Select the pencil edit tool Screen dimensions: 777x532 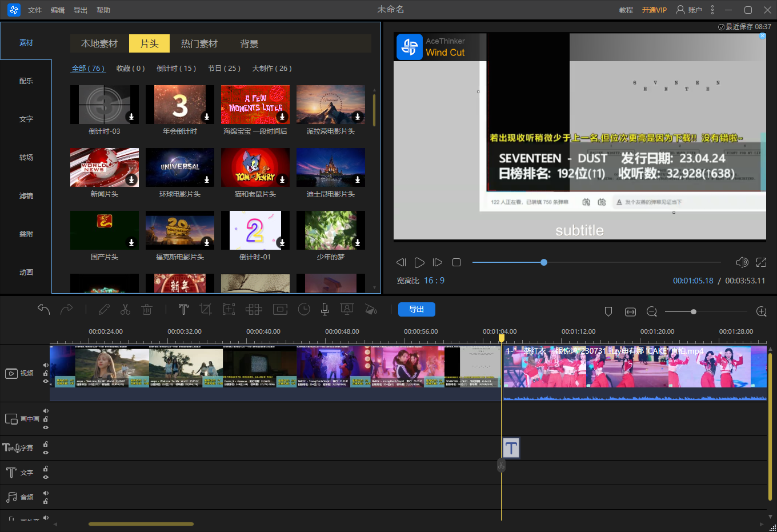(104, 309)
